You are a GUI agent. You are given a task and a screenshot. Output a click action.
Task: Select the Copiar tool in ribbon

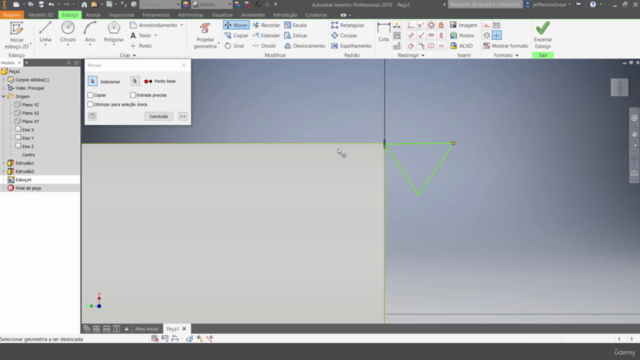[x=236, y=36]
